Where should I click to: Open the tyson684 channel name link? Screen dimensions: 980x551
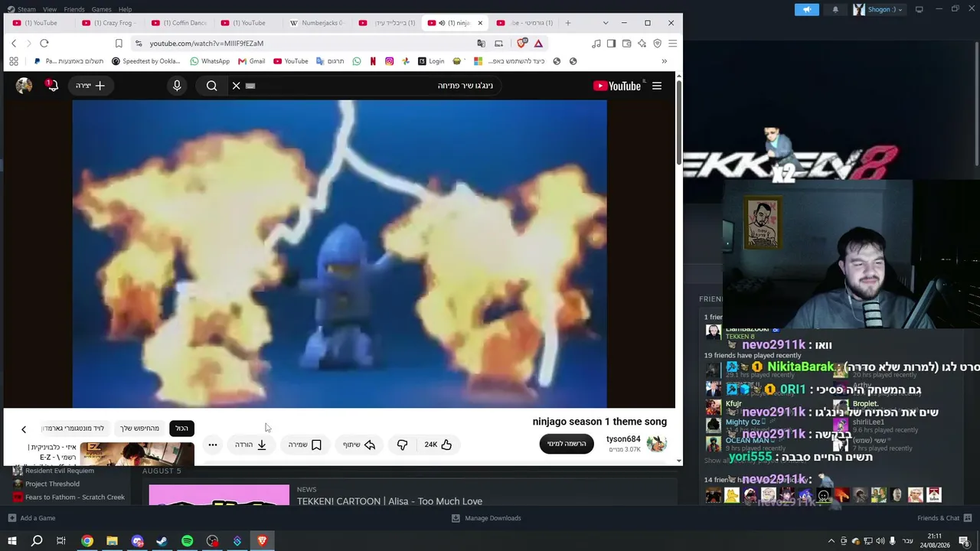coord(623,439)
